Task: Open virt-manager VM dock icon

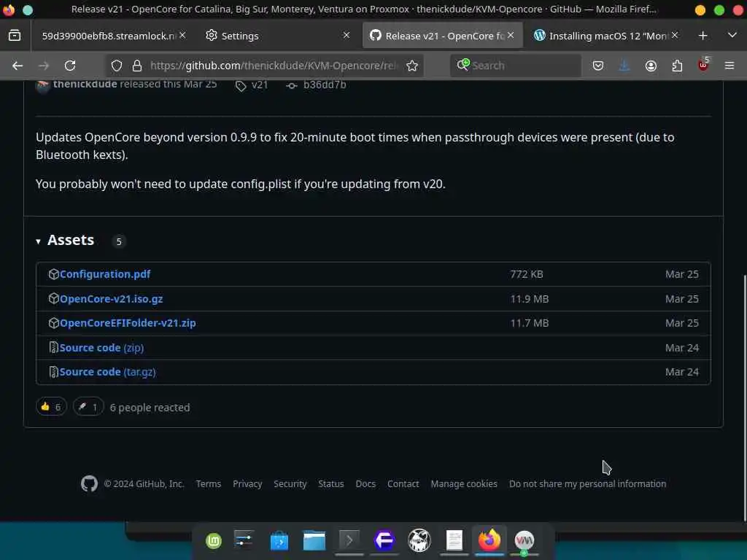Action: pos(525,541)
